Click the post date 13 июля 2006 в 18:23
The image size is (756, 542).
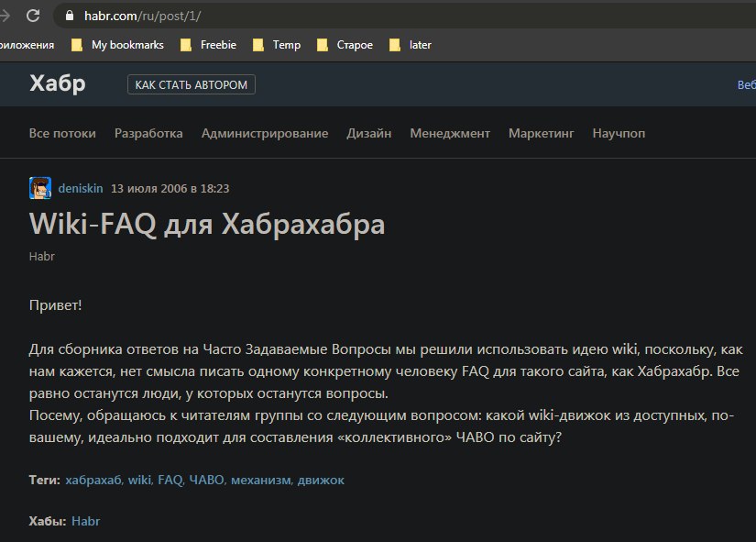coord(170,188)
